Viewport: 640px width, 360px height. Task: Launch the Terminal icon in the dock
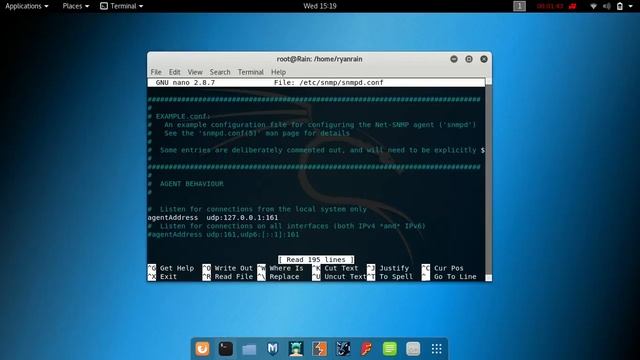pyautogui.click(x=226, y=349)
